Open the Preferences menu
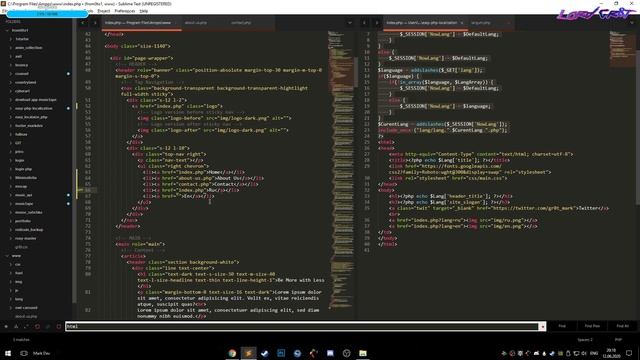This screenshot has width=640, height=360. (x=125, y=11)
